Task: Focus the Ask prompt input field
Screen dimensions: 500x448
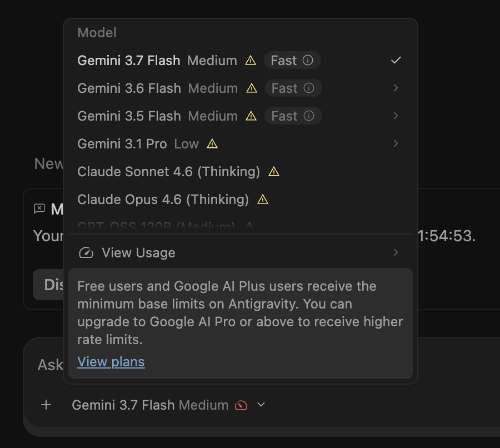Action: click(50, 365)
